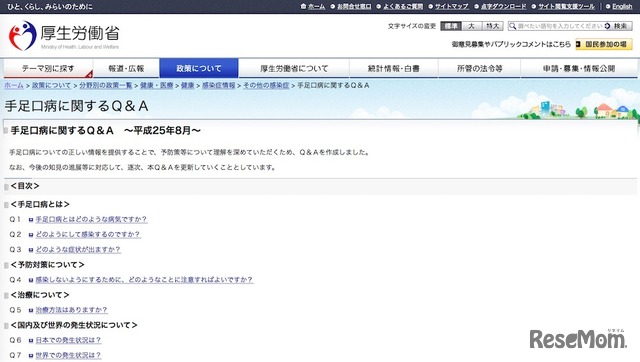Click the <国内及び世界の発生状況について> heading
Image resolution: width=640 pixels, height=362 pixels.
[x=74, y=325]
